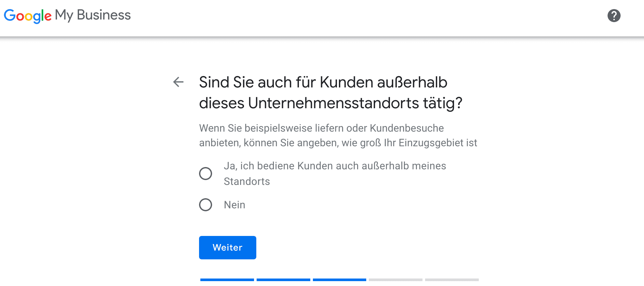
Task: Click the second blue progress segment
Action: pos(283,280)
